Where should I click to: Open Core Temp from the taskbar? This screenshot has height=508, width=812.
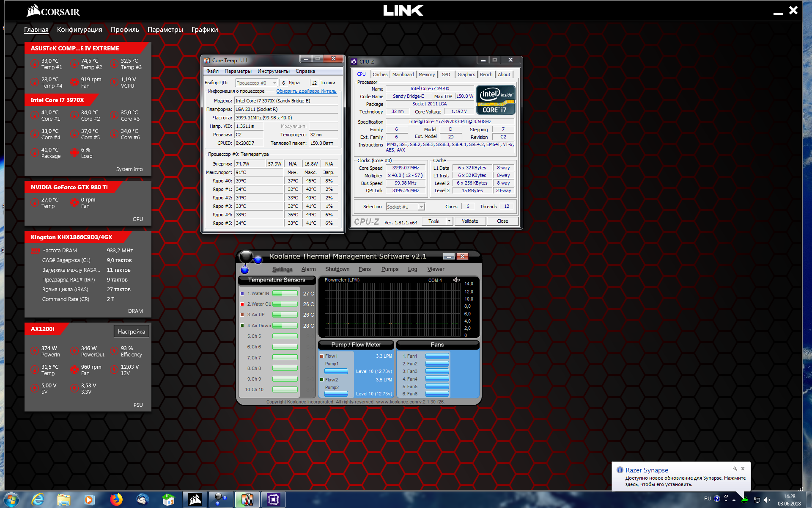point(247,500)
